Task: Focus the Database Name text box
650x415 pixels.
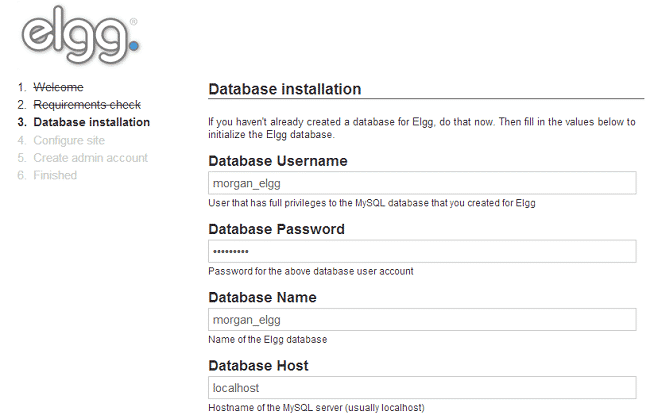Action: coord(422,320)
